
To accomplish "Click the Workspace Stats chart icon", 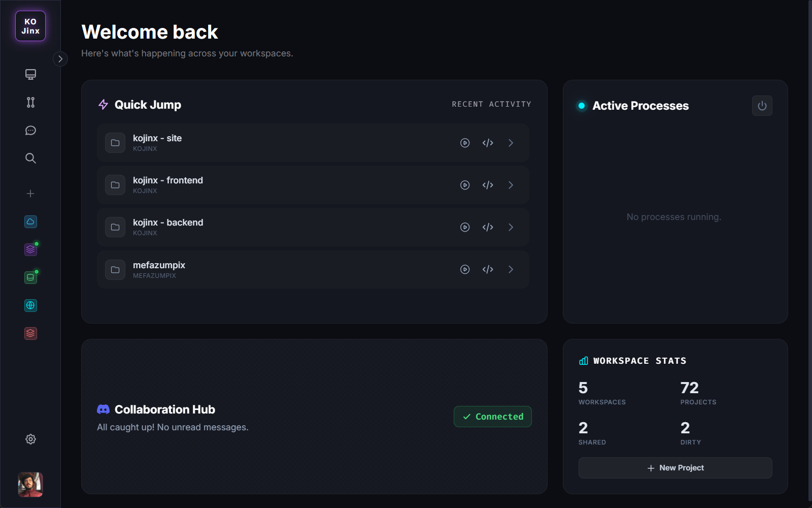I will pos(584,361).
